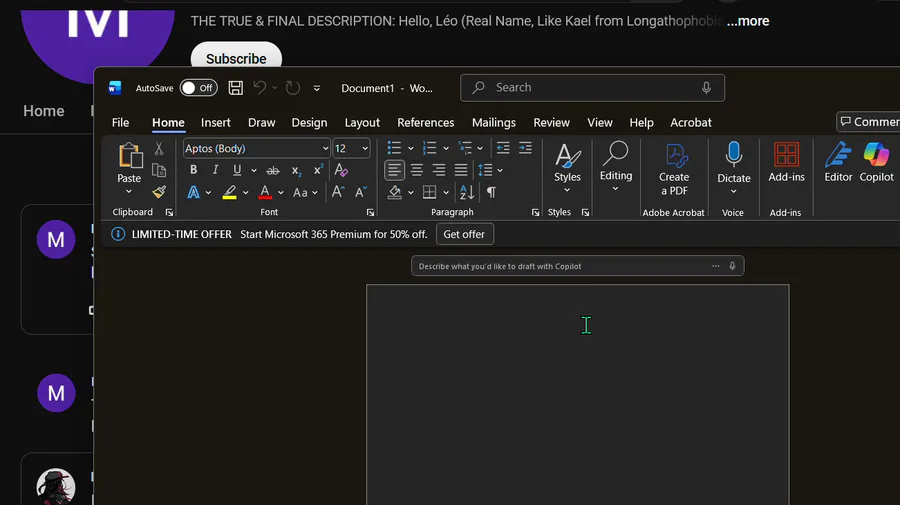Apply red font color
This screenshot has width=900, height=505.
click(x=265, y=192)
